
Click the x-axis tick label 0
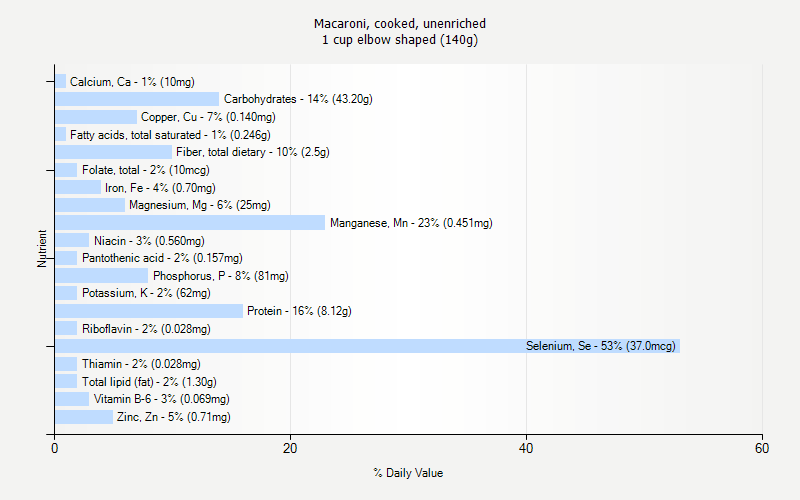click(x=55, y=448)
